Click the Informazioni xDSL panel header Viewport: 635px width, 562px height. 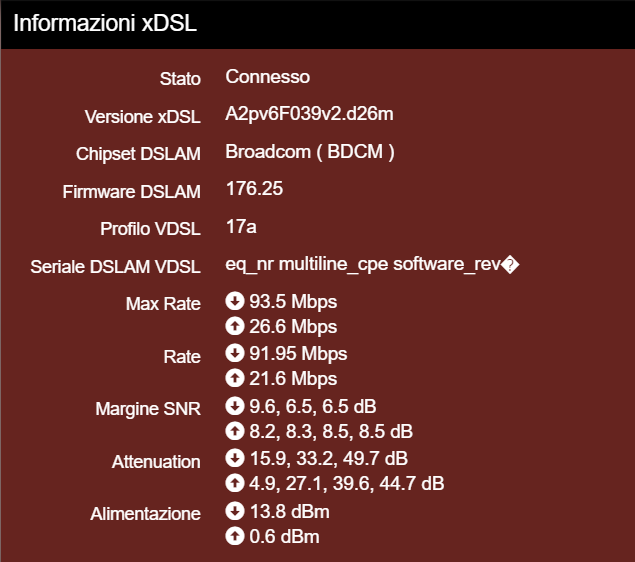click(x=105, y=24)
